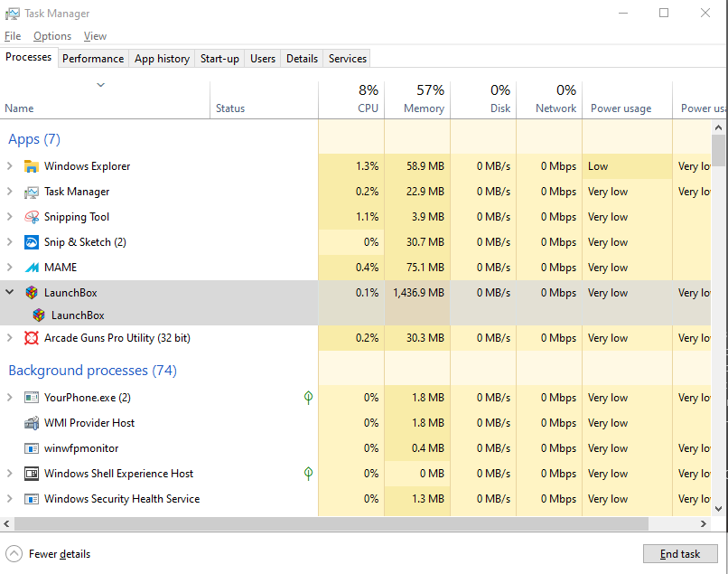This screenshot has width=728, height=574.
Task: Sort processes by CPU usage column
Action: coord(351,100)
